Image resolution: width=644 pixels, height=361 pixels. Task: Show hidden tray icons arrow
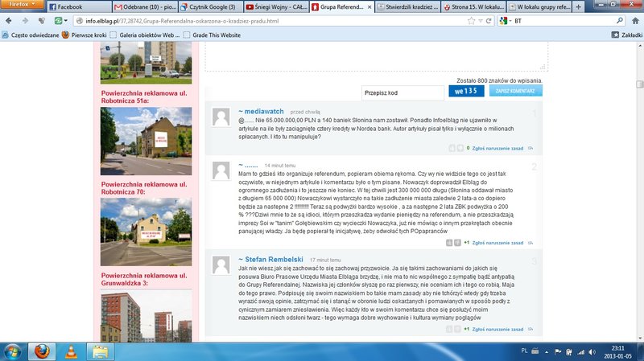(x=547, y=352)
